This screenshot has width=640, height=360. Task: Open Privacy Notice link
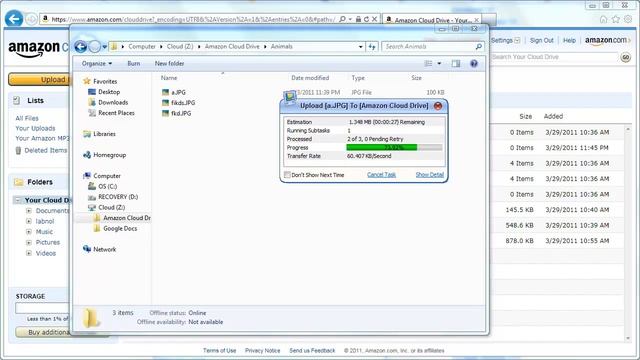pyautogui.click(x=262, y=351)
